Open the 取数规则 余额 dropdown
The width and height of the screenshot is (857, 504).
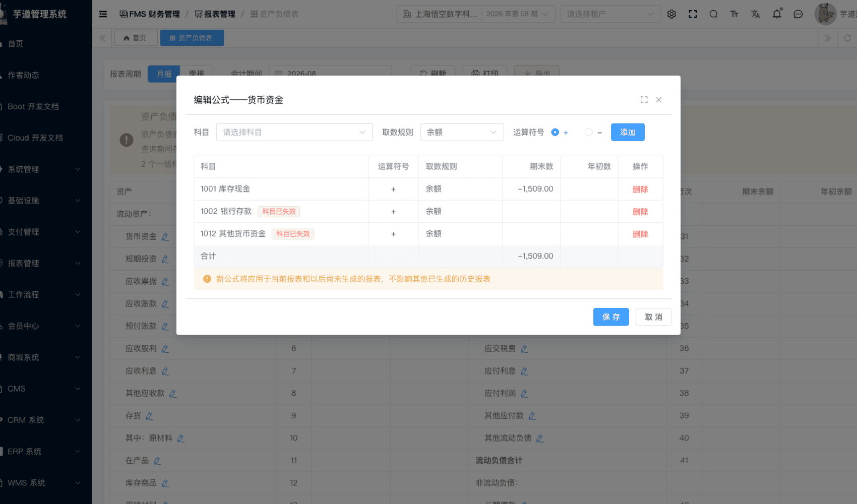pos(462,132)
